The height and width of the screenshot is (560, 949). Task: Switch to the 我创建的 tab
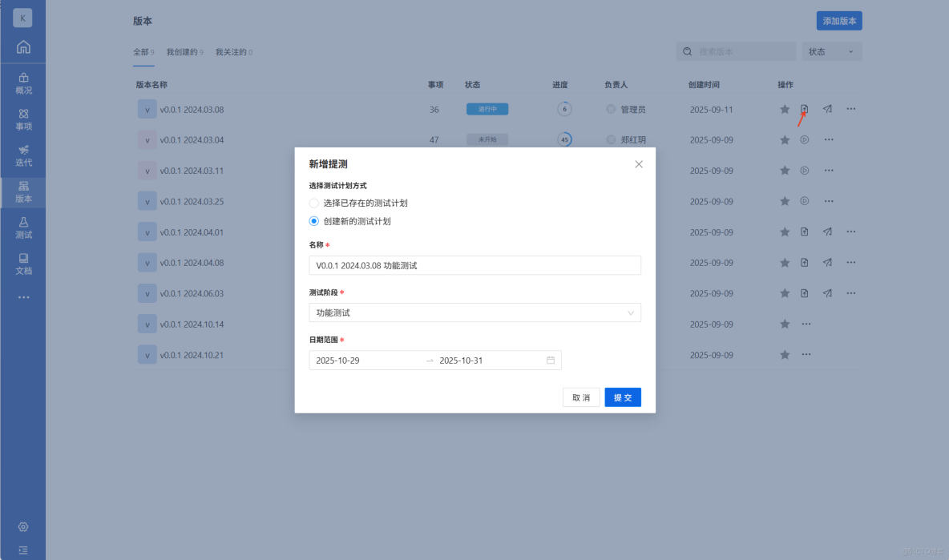[x=181, y=51]
